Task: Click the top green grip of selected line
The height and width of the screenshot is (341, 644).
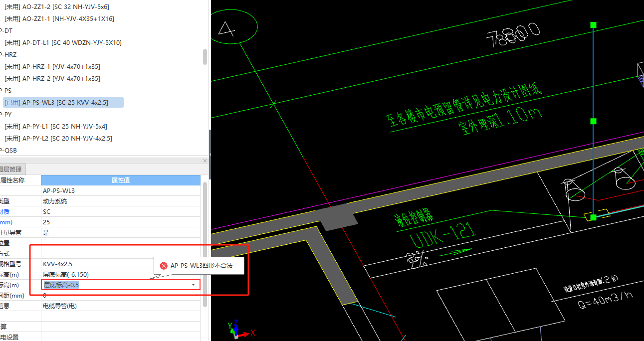Action: coord(593,24)
